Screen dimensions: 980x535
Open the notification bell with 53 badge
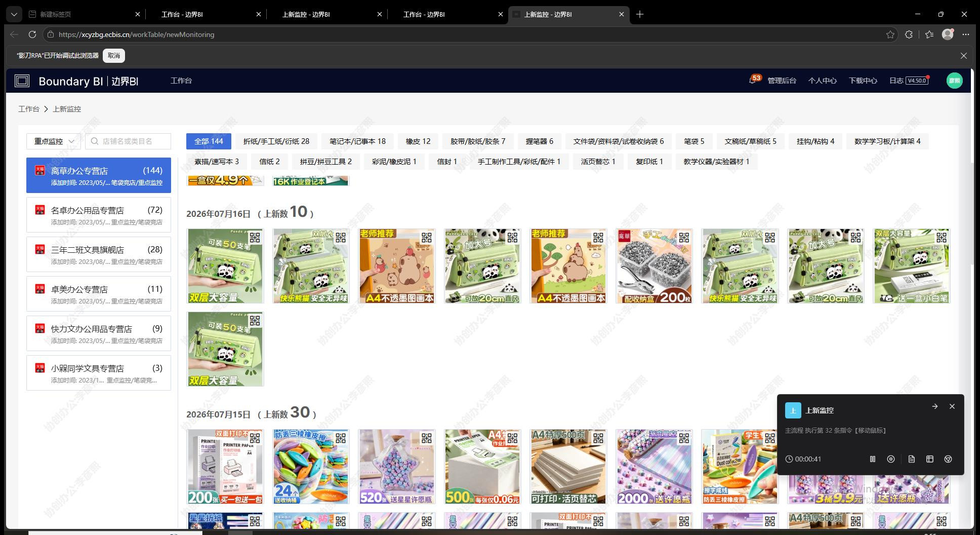coord(753,81)
